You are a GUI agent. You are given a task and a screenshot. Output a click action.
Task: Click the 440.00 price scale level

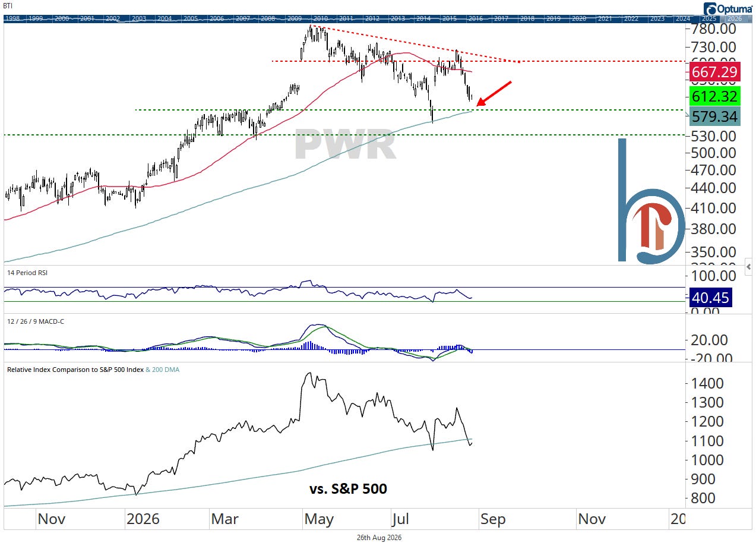coord(713,188)
